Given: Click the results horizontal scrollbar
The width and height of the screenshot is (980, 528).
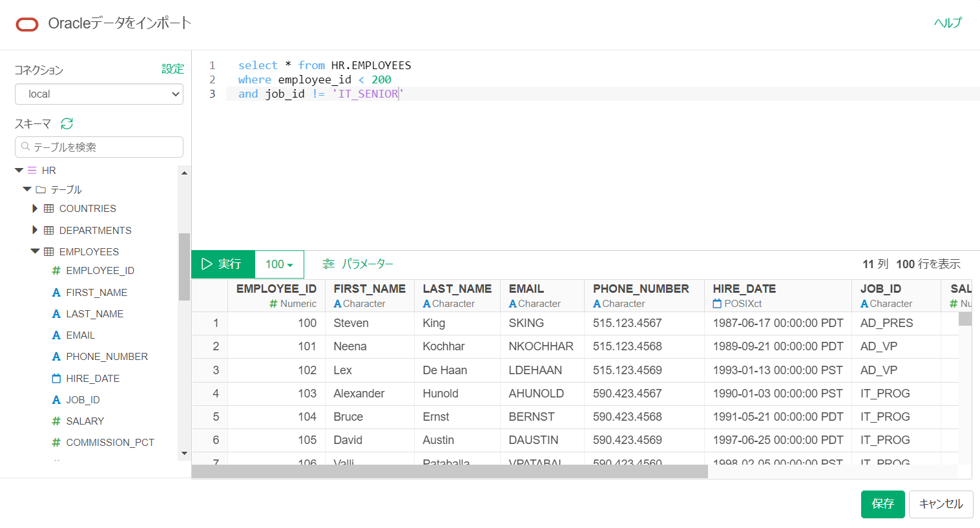Looking at the screenshot, I should pos(450,472).
